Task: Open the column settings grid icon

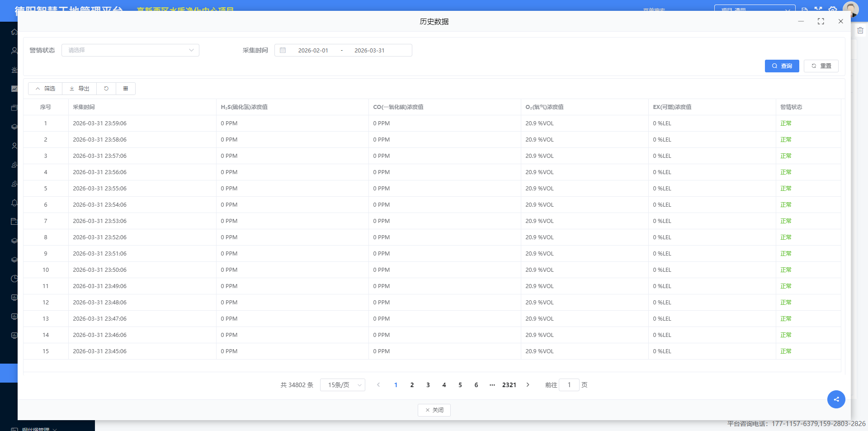Action: click(x=126, y=89)
